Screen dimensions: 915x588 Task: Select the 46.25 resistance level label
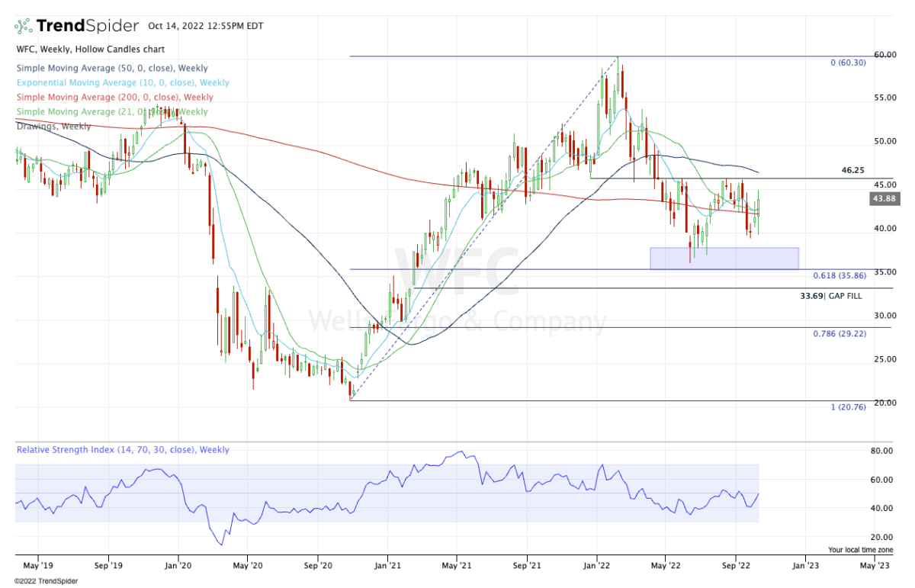click(x=852, y=171)
